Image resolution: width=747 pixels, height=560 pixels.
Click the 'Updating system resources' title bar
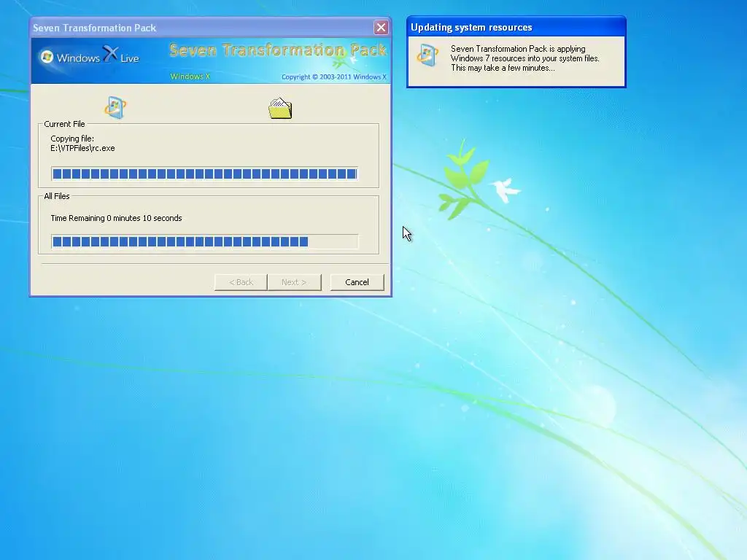point(516,27)
